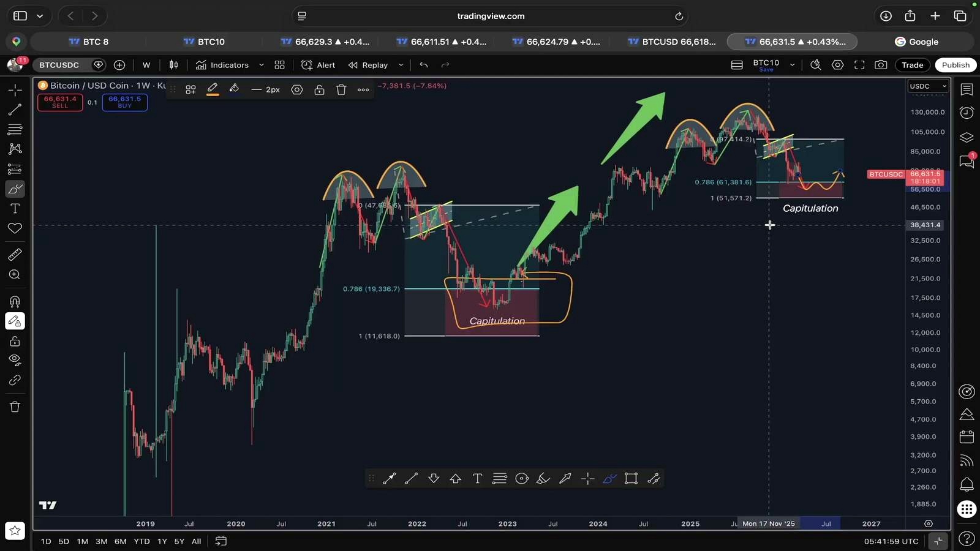Open the candlestick chart type selector
980x551 pixels.
tap(174, 65)
